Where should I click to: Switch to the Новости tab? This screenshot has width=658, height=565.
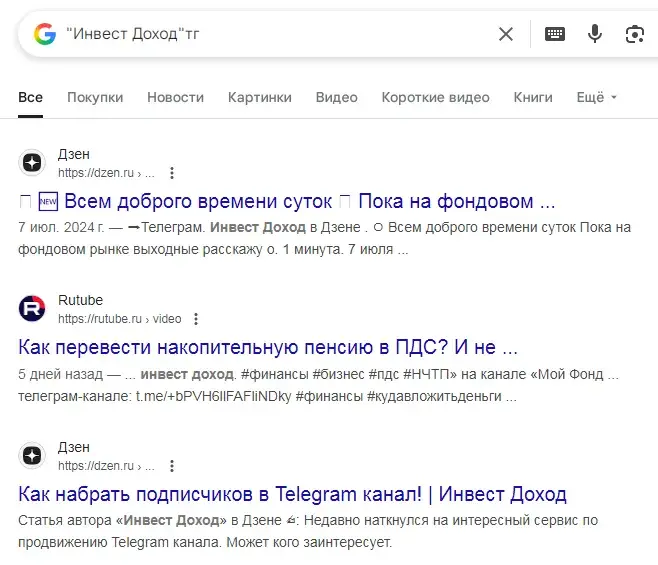click(x=175, y=97)
